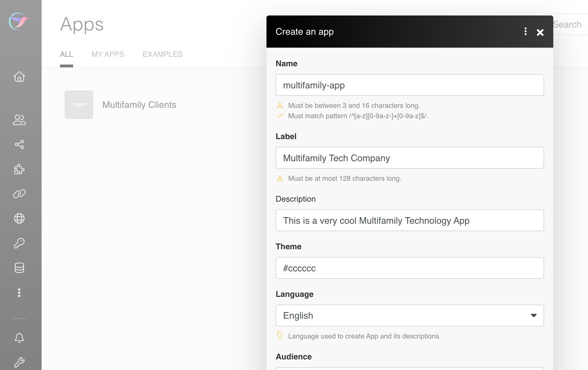Switch to the EXAMPLES tab

[163, 54]
